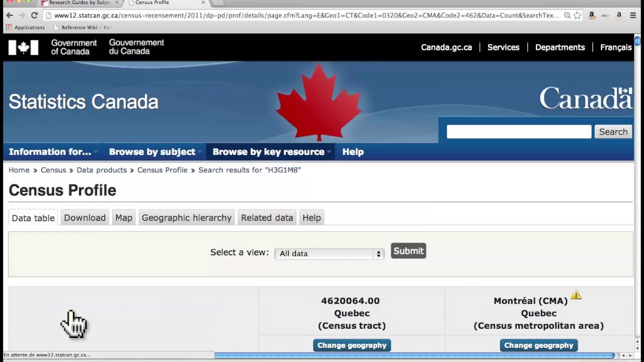Click the Statistics Canada title
This screenshot has height=362, width=644.
point(84,102)
